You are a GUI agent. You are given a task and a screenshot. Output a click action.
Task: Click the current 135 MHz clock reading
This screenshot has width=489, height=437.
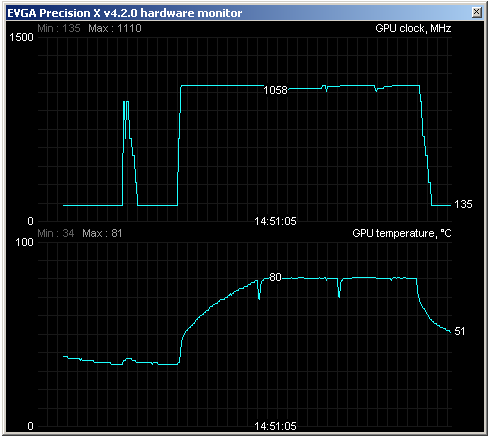tap(463, 204)
